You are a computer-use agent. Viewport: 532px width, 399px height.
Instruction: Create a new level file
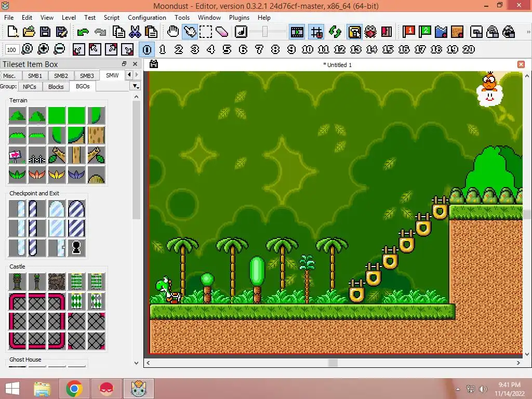pyautogui.click(x=12, y=32)
